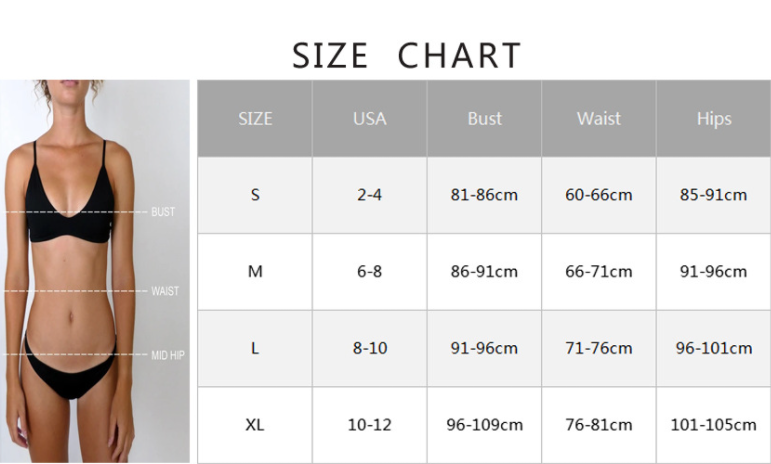Select the BUST label on the photo
Viewport: 771px width, 464px height.
pyautogui.click(x=163, y=212)
